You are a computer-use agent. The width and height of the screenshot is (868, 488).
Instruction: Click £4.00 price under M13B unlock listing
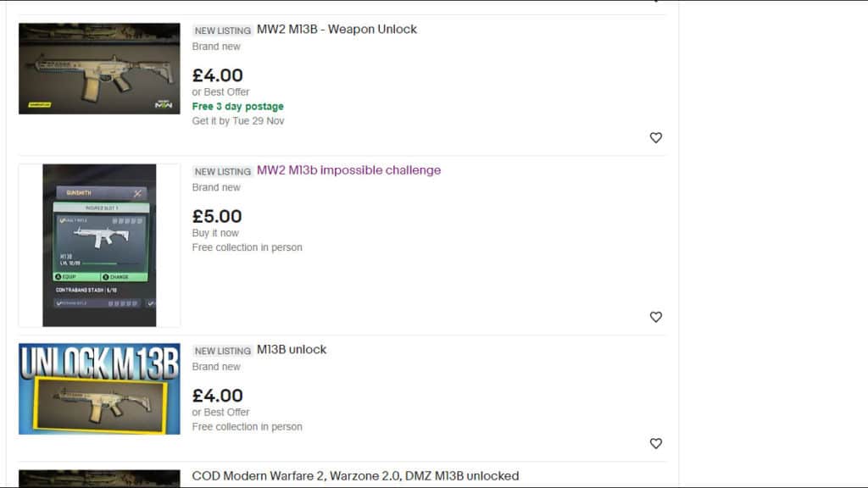point(217,396)
